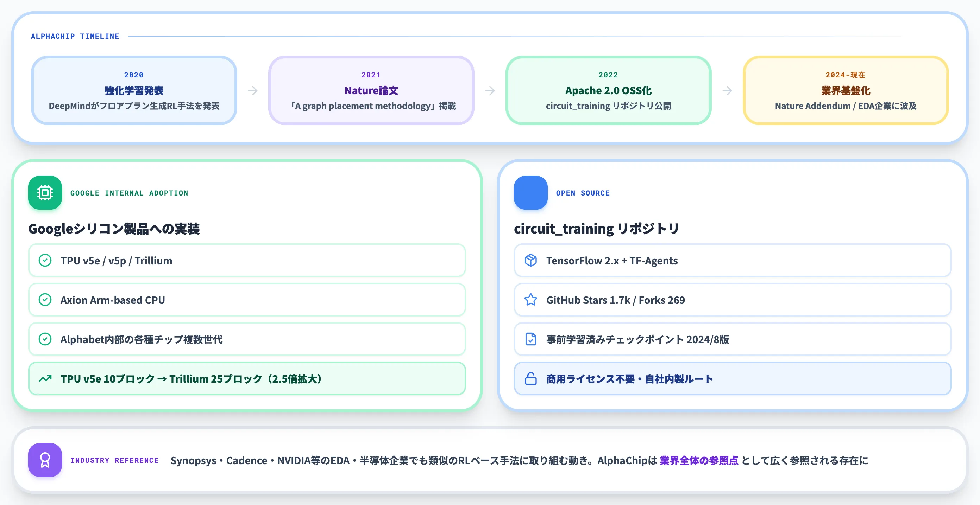This screenshot has height=505, width=980.
Task: Click the open padlock icon beside 商用ライセンス不要
Action: tap(531, 378)
